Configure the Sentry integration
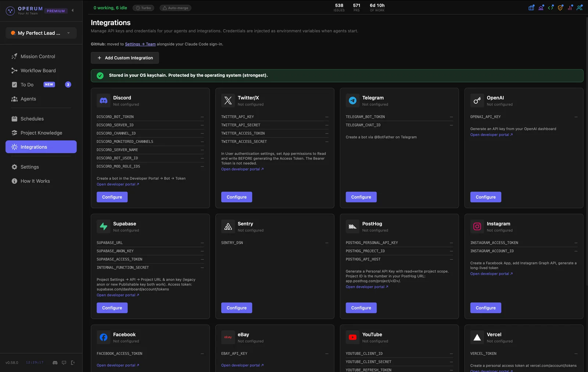 [237, 308]
